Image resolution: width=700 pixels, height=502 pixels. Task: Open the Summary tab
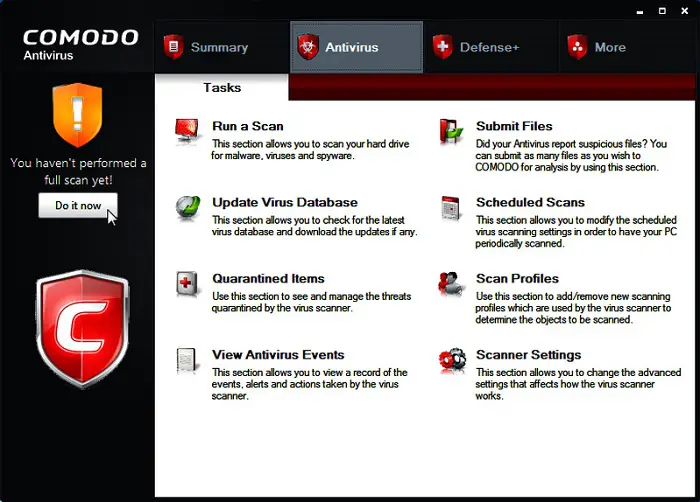pos(222,47)
